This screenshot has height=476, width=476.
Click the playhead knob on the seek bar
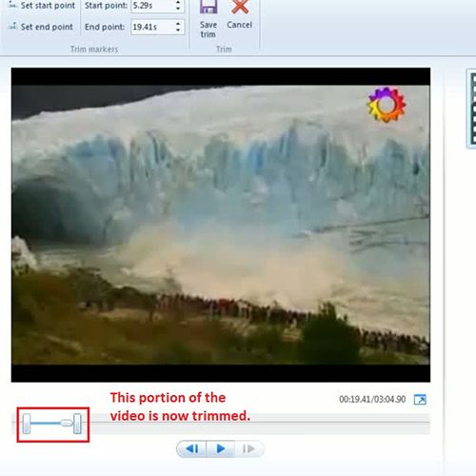tap(67, 423)
